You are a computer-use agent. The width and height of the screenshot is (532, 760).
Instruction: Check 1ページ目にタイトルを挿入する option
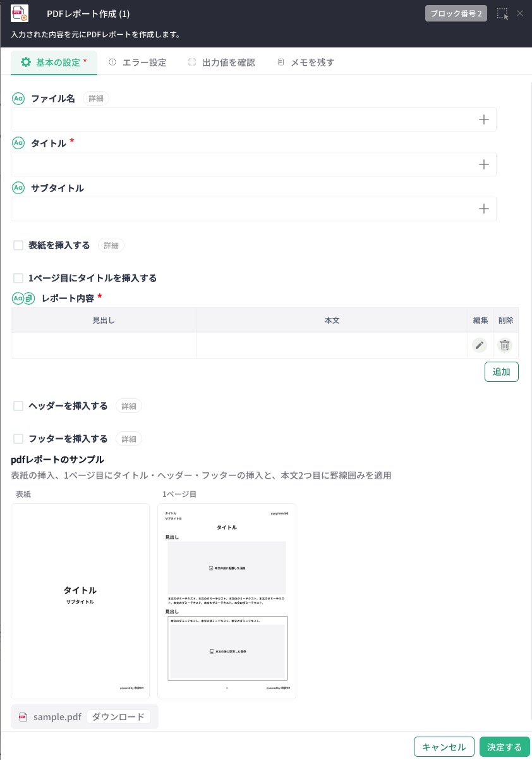click(x=18, y=278)
